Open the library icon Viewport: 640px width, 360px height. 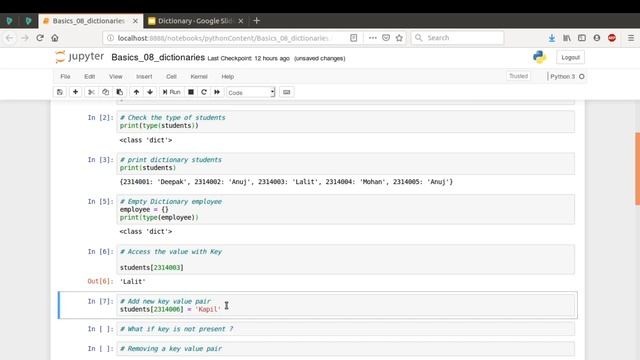567,38
